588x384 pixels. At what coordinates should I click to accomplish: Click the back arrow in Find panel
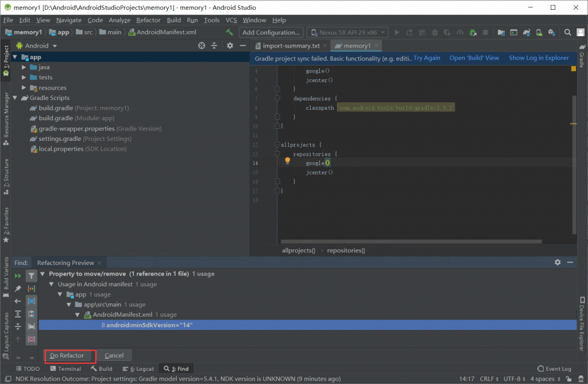[18, 301]
